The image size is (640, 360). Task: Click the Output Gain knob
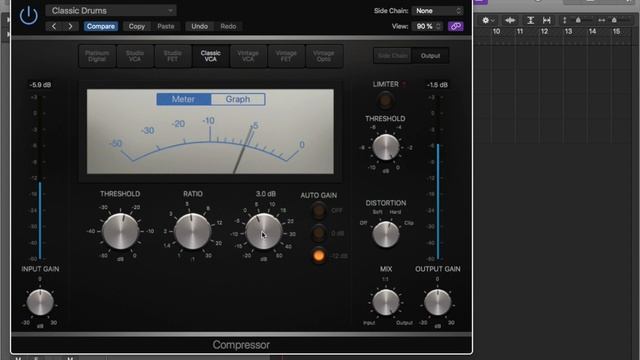(x=438, y=302)
